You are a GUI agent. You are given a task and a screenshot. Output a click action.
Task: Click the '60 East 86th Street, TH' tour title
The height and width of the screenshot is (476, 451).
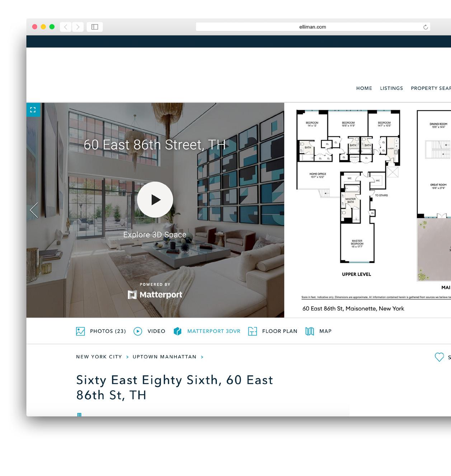point(155,145)
